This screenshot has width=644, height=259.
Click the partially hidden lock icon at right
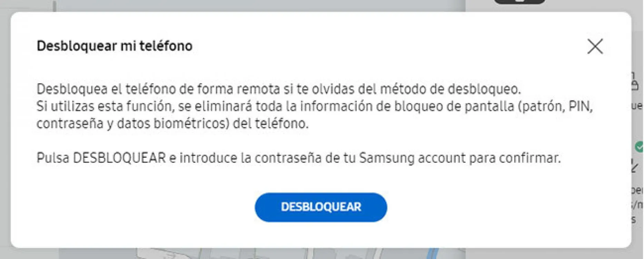coord(635,82)
